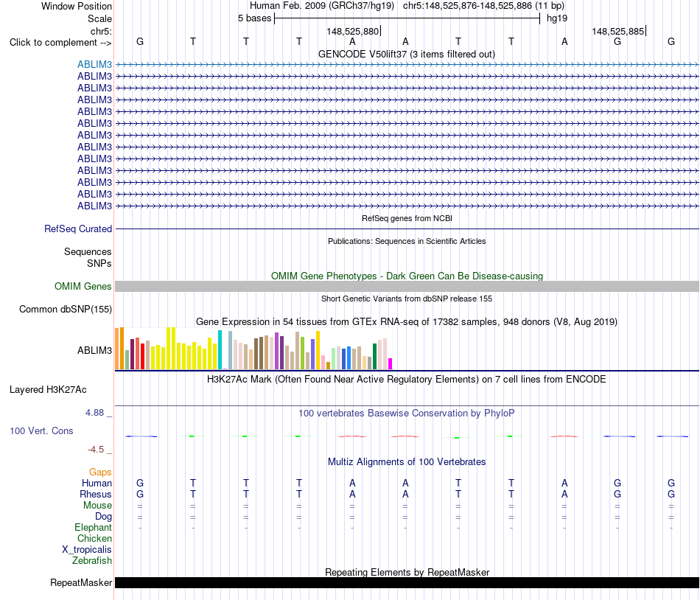Screen dimensions: 700x600
Task: Select the X_tropicalis alignment row label
Action: (x=87, y=550)
